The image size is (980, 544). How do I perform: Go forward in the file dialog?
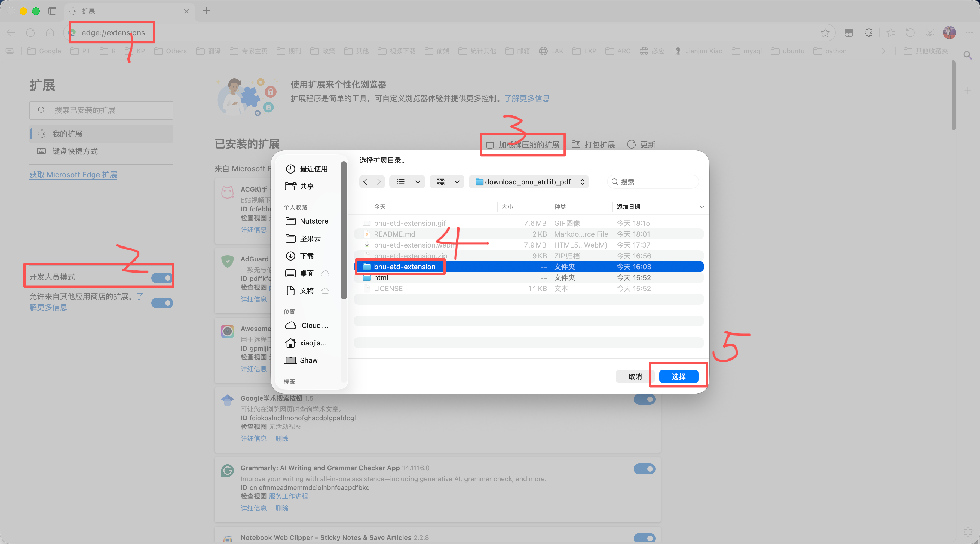[379, 182]
